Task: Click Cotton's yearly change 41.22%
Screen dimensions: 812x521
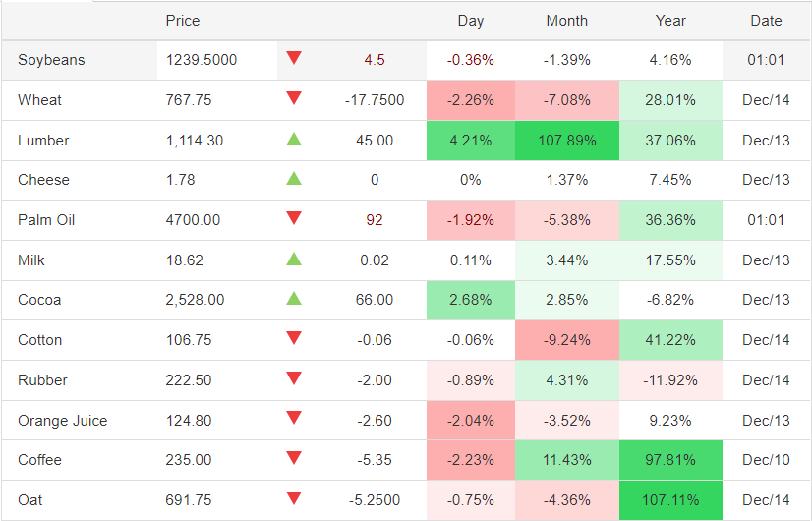Action: coord(670,340)
